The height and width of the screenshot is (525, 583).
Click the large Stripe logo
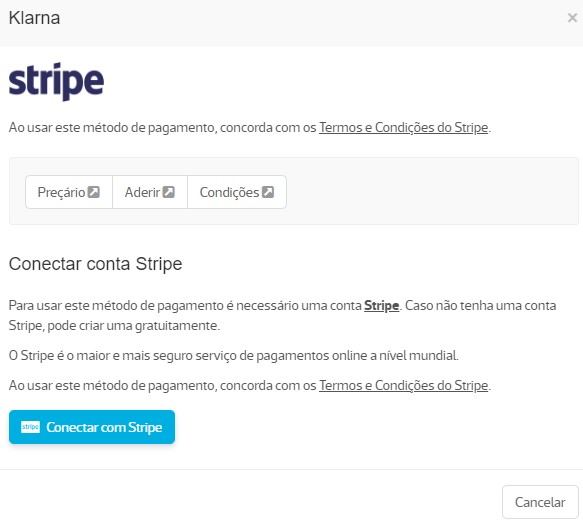(x=56, y=81)
